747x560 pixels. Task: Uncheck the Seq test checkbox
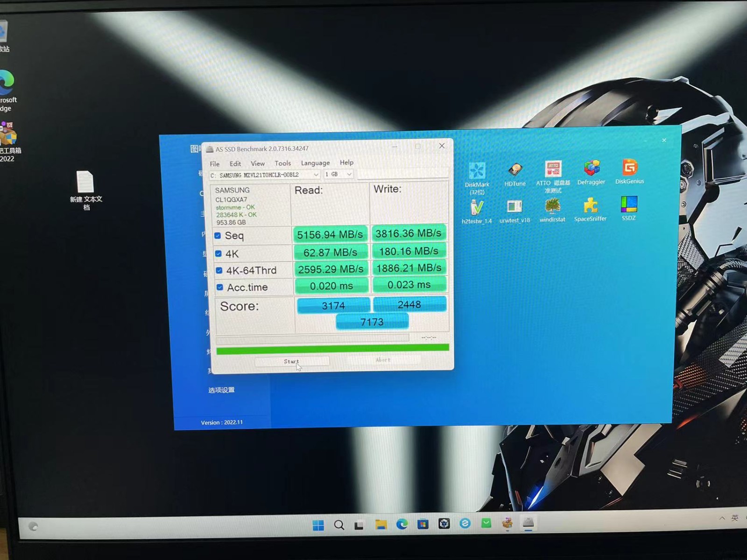[218, 236]
